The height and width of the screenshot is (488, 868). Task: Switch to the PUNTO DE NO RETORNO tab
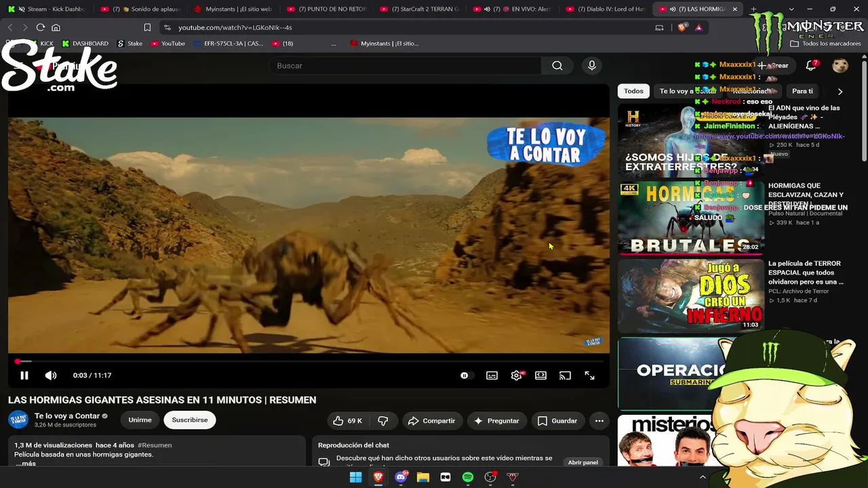(x=326, y=9)
